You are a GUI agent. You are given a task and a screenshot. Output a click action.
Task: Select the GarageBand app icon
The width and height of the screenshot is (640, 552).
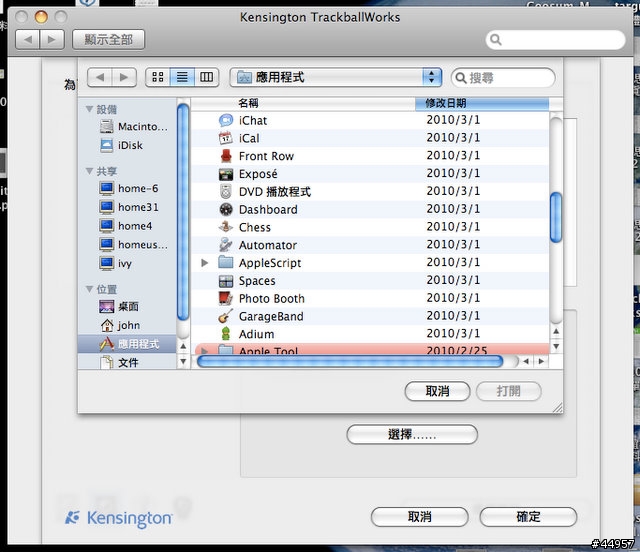point(226,316)
